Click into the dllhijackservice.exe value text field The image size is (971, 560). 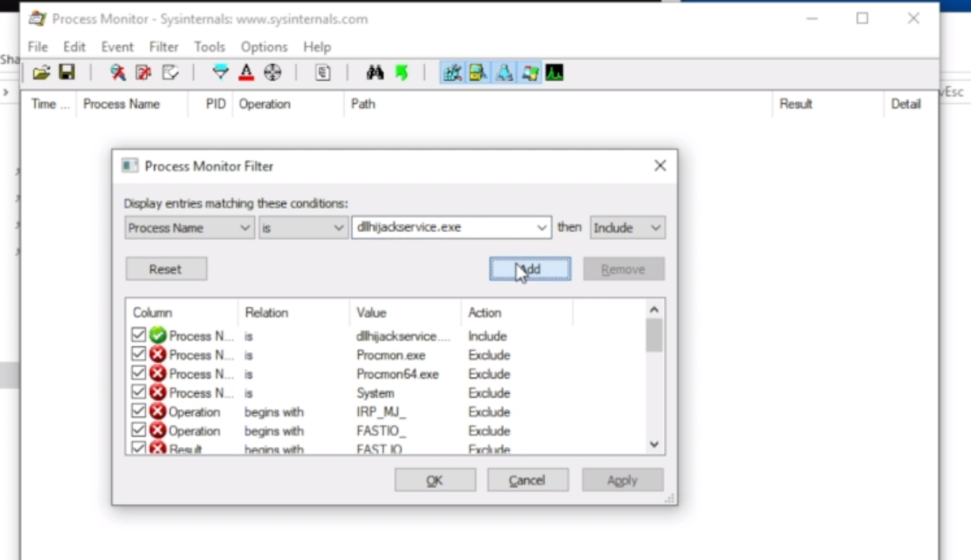[442, 227]
